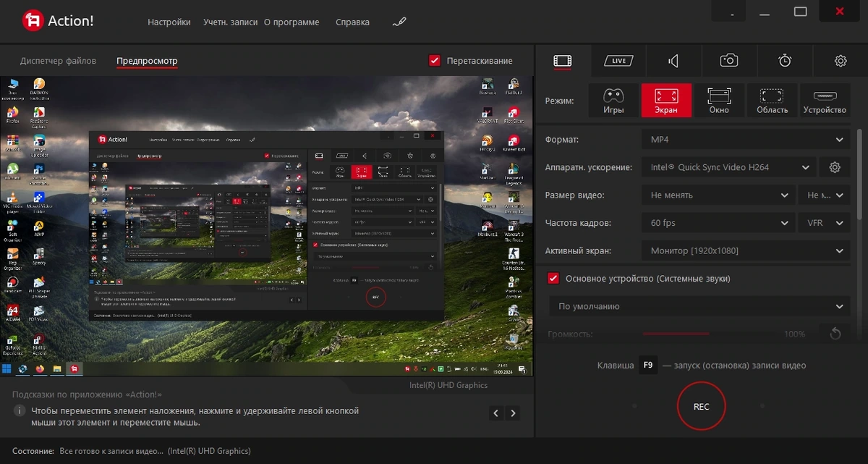The width and height of the screenshot is (868, 464).
Task: Open the Частота кадров 60 fps dropdown
Action: point(718,223)
